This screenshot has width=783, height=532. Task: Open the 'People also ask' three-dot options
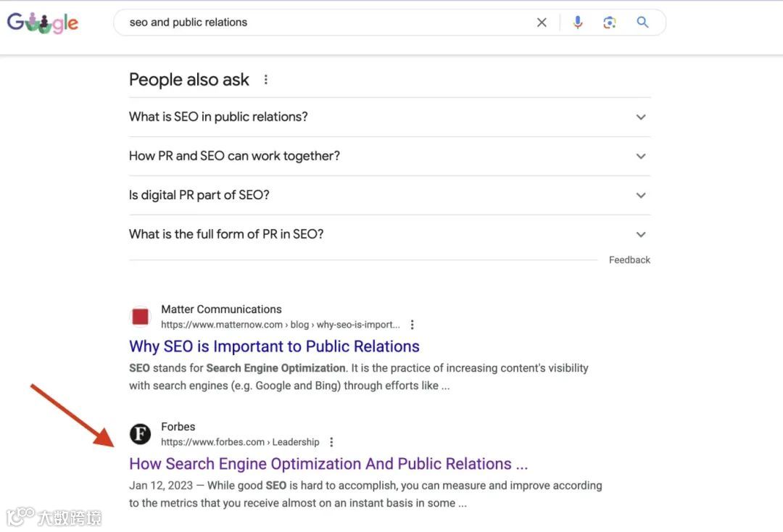point(265,79)
